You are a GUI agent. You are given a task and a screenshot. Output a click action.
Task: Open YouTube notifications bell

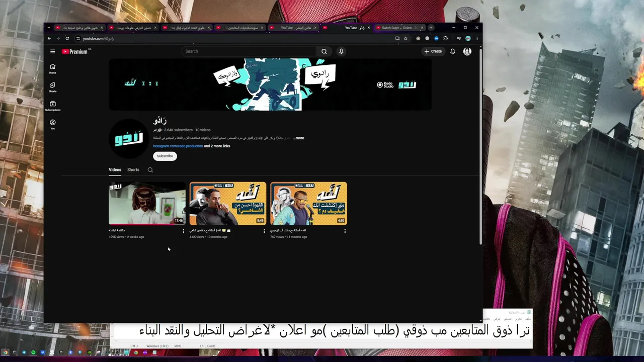pyautogui.click(x=452, y=51)
